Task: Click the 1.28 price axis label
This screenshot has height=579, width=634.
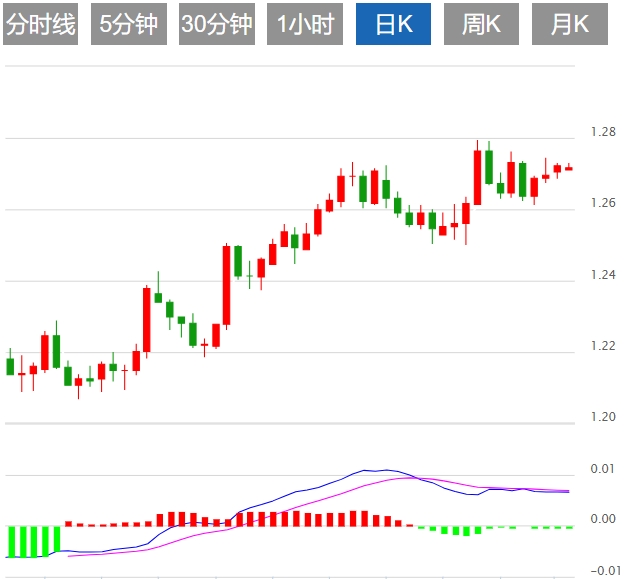Action: [603, 132]
